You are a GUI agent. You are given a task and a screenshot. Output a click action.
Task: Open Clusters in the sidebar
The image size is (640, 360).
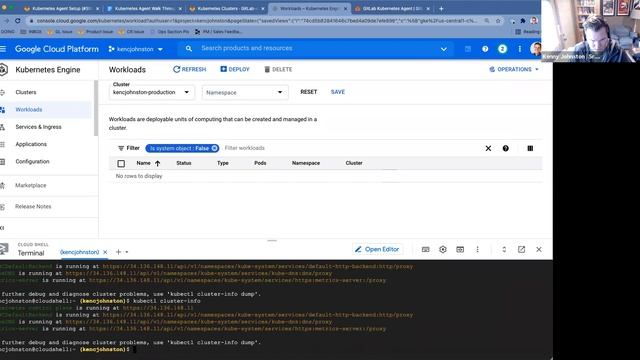pyautogui.click(x=26, y=92)
